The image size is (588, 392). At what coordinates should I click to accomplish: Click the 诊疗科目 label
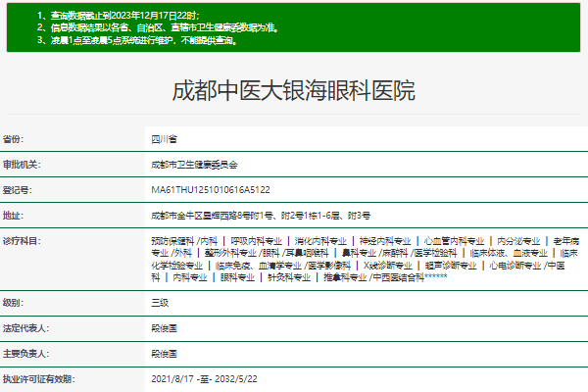[22, 241]
